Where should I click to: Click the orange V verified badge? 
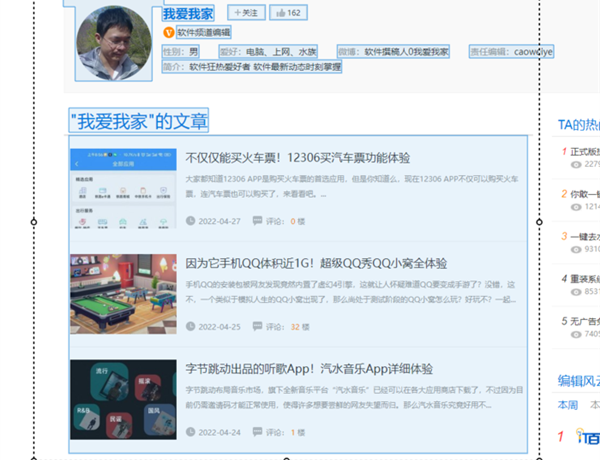pyautogui.click(x=169, y=33)
